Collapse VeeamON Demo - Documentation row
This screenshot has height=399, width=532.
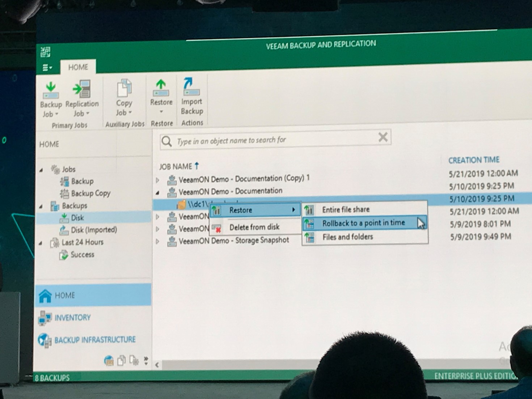(x=157, y=192)
